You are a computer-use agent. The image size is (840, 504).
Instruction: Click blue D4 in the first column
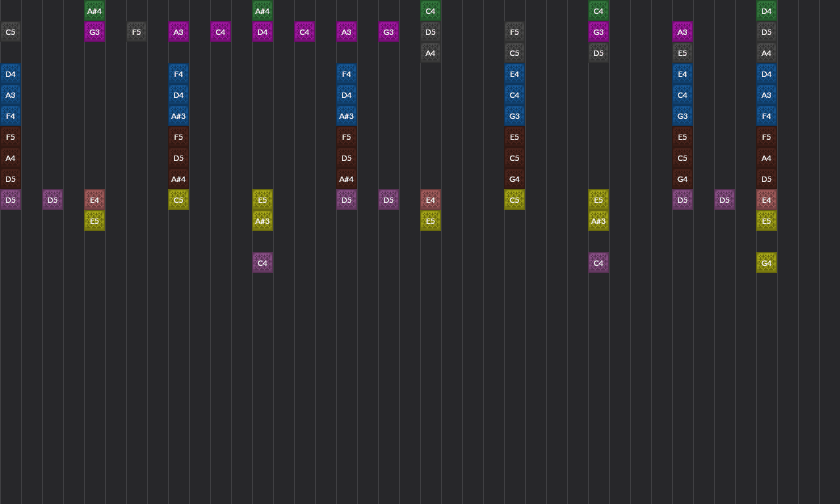10,73
